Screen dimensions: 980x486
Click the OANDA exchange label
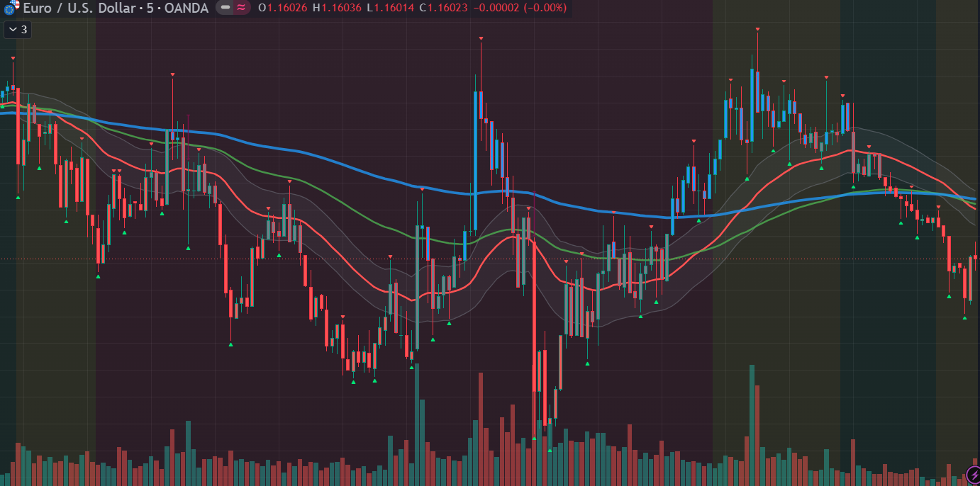click(x=186, y=9)
